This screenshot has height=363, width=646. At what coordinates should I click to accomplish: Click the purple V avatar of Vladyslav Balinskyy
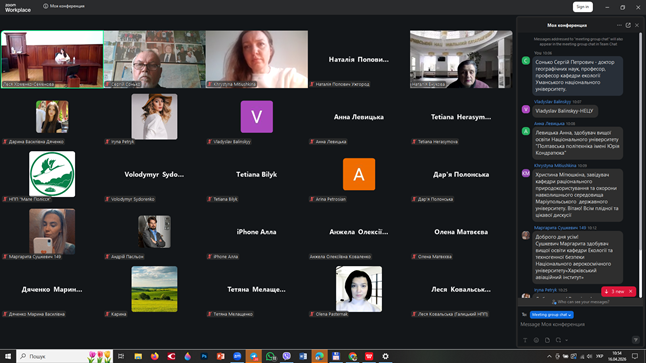pos(257,117)
